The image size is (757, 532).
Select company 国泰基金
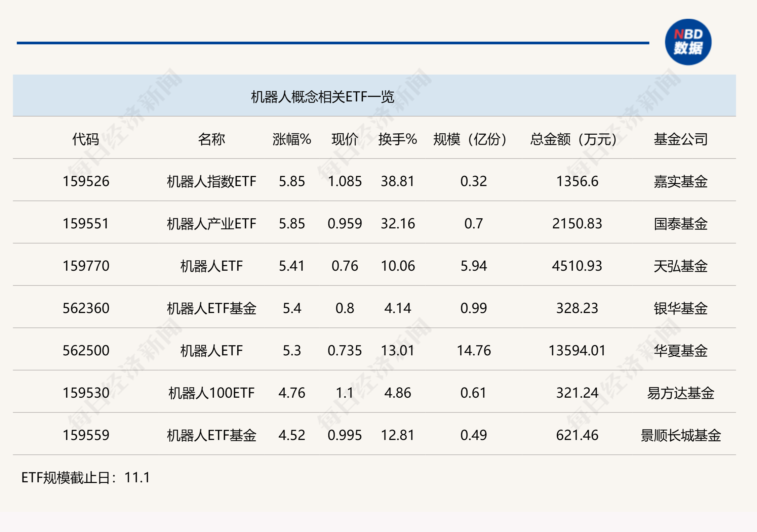click(x=681, y=224)
